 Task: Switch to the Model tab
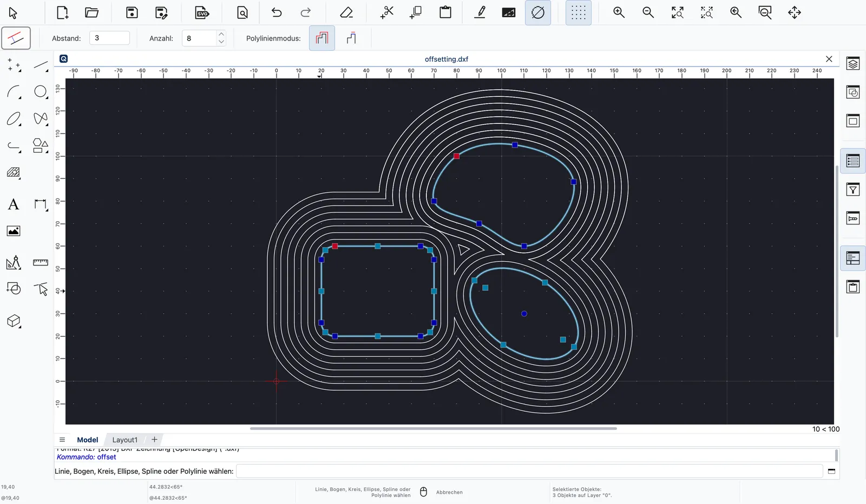(x=88, y=440)
